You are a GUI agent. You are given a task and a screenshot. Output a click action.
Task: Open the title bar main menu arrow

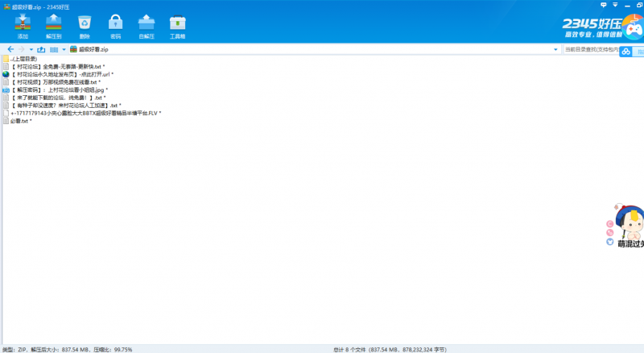coord(616,6)
